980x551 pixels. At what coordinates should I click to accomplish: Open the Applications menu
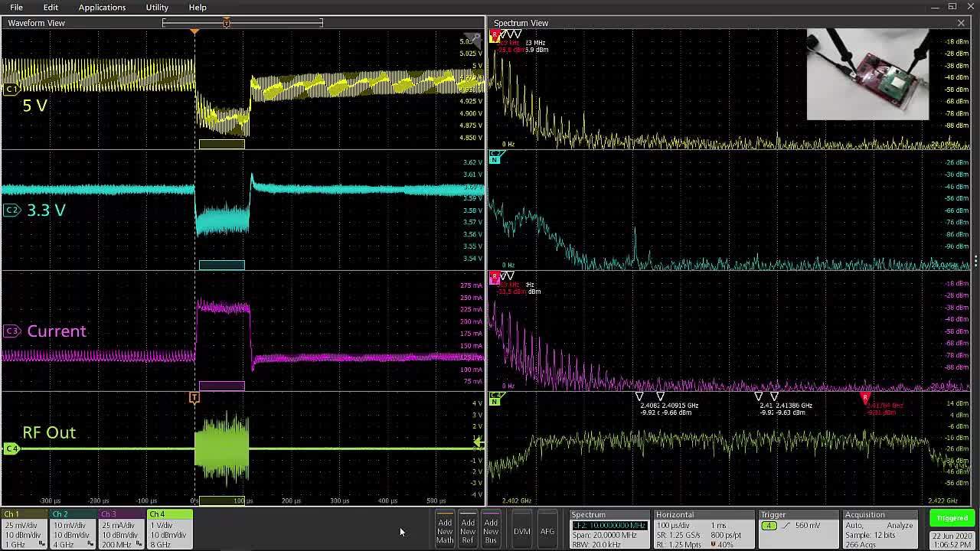pos(102,8)
